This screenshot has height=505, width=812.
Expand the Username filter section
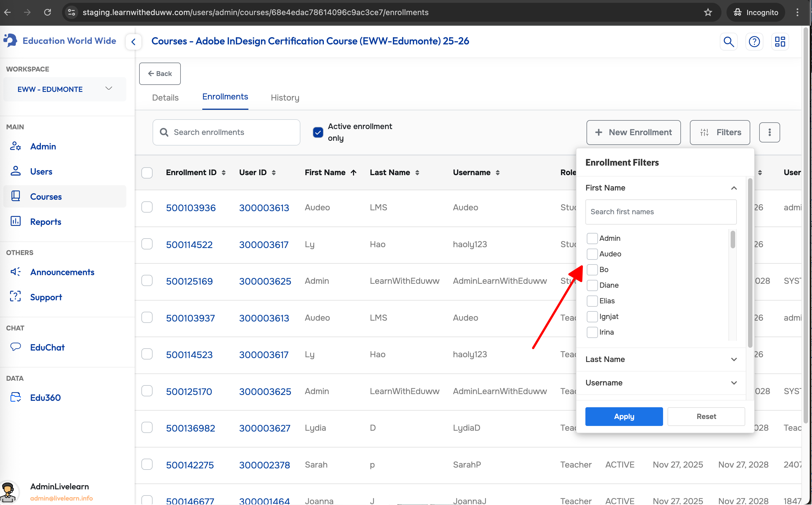coord(661,383)
